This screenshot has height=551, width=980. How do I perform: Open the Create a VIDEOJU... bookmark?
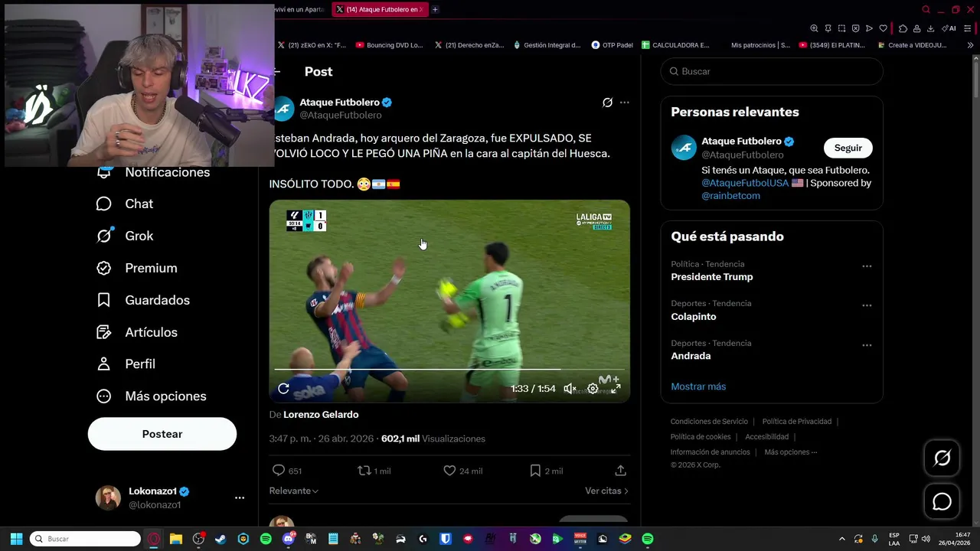(x=913, y=45)
